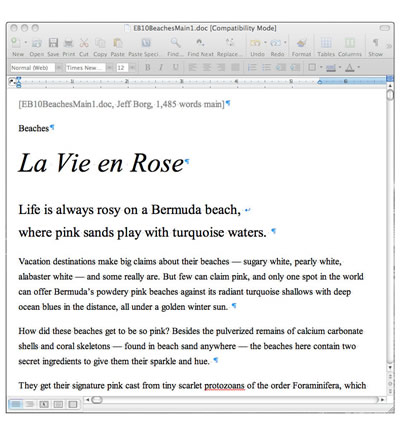Expand the Undo history dropdown arrow

(x=265, y=43)
